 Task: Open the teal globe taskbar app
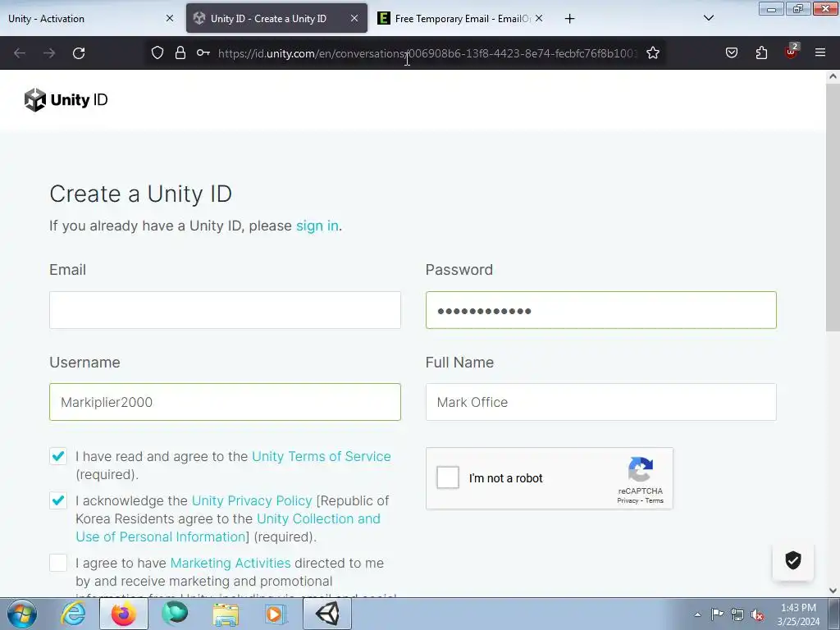tap(175, 614)
